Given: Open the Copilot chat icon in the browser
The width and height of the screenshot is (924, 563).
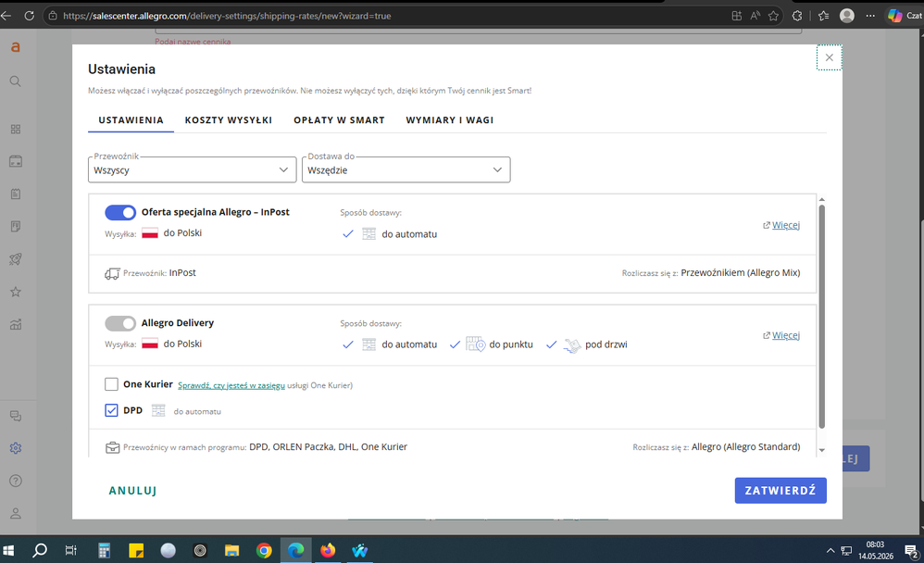Looking at the screenshot, I should click(895, 16).
